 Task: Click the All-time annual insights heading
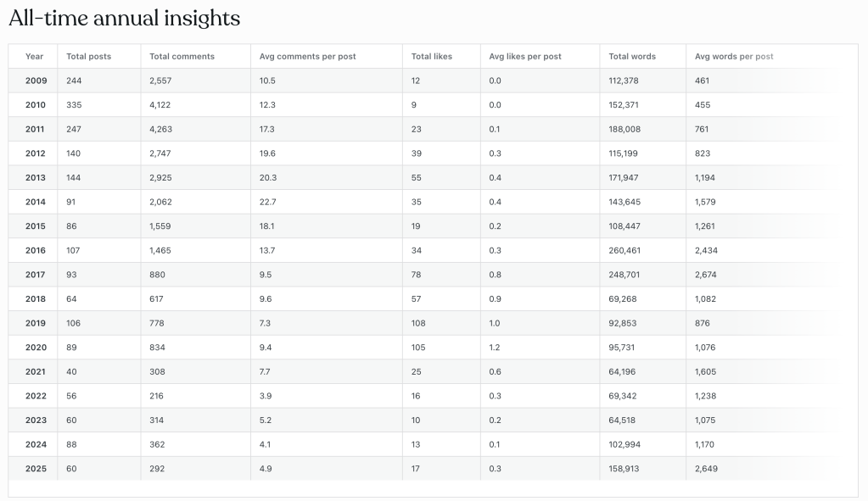125,19
